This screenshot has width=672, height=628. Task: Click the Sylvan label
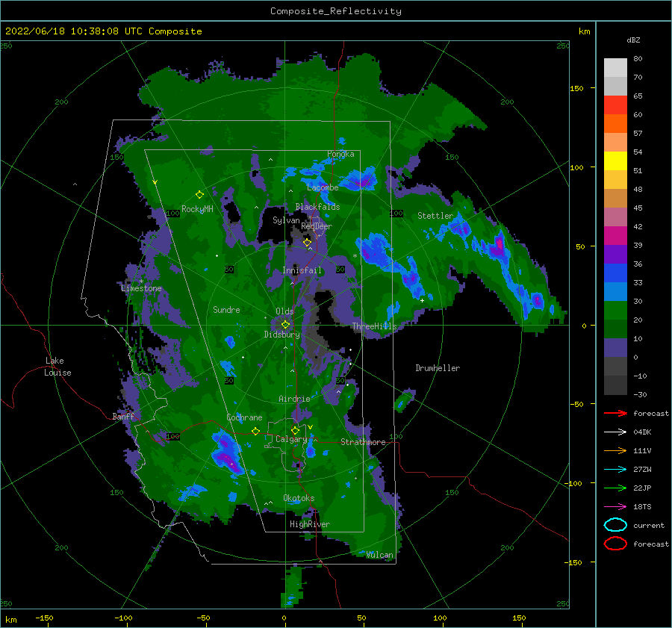(x=286, y=220)
